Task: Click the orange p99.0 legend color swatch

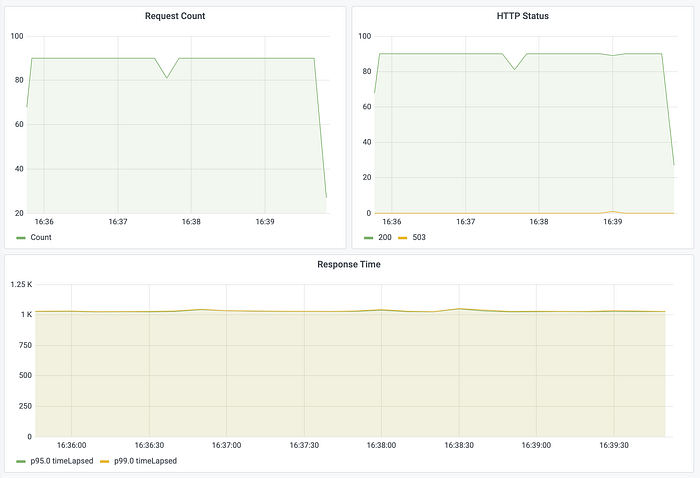Action: [104, 461]
